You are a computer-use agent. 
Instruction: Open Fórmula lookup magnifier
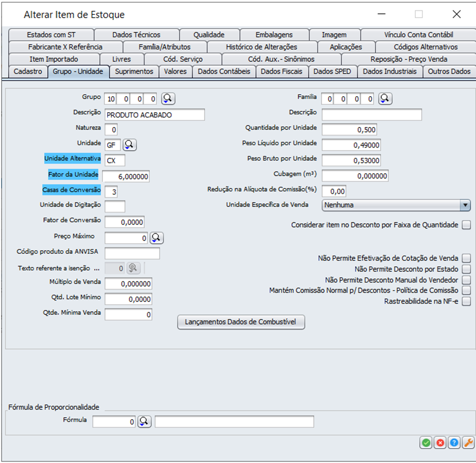click(144, 421)
